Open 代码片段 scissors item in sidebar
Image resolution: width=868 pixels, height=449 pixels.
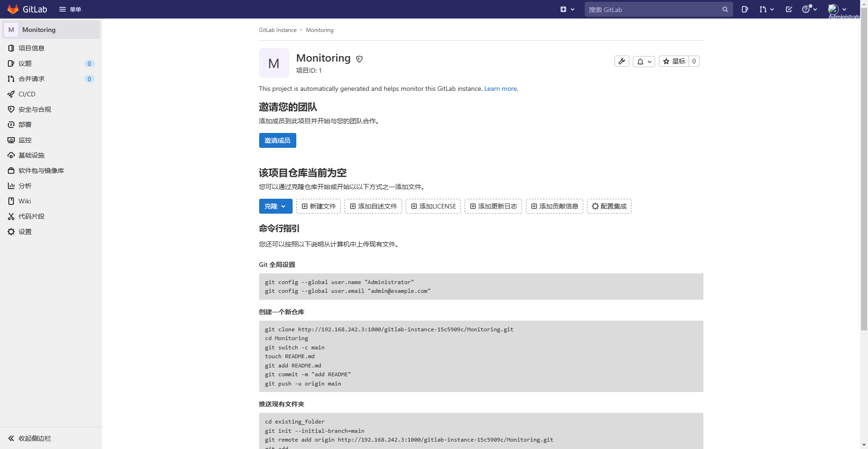51,216
